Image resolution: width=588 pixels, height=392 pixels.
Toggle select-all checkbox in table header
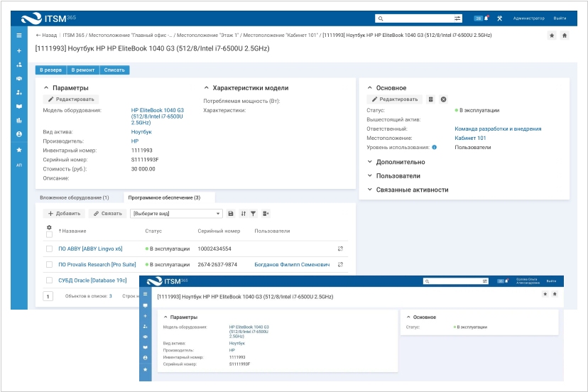[x=49, y=234]
